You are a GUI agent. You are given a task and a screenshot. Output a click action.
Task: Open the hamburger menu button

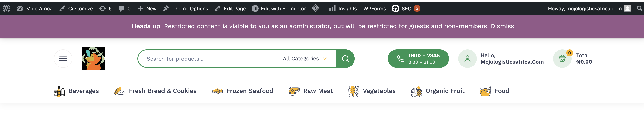[x=63, y=58]
